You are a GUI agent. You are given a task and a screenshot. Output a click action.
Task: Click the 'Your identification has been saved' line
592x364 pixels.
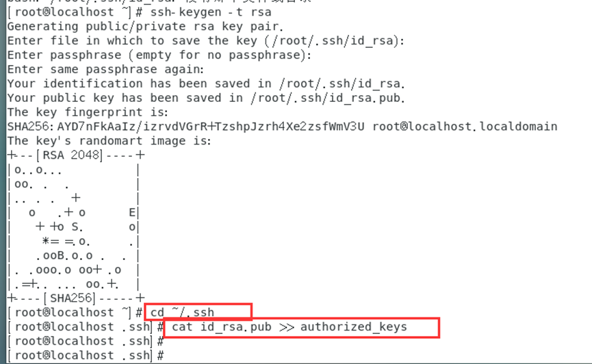(x=206, y=83)
